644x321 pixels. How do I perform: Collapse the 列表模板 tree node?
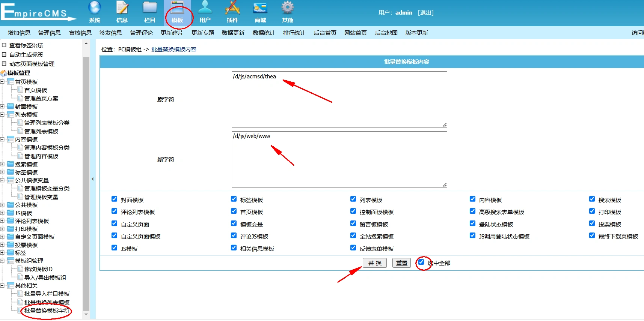[2, 115]
